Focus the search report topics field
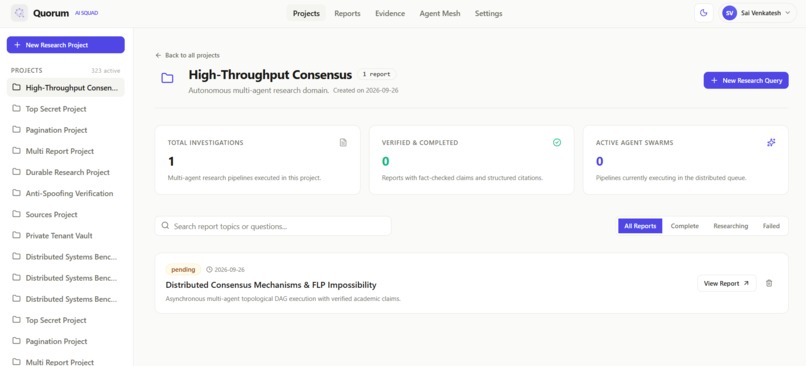 (x=273, y=226)
